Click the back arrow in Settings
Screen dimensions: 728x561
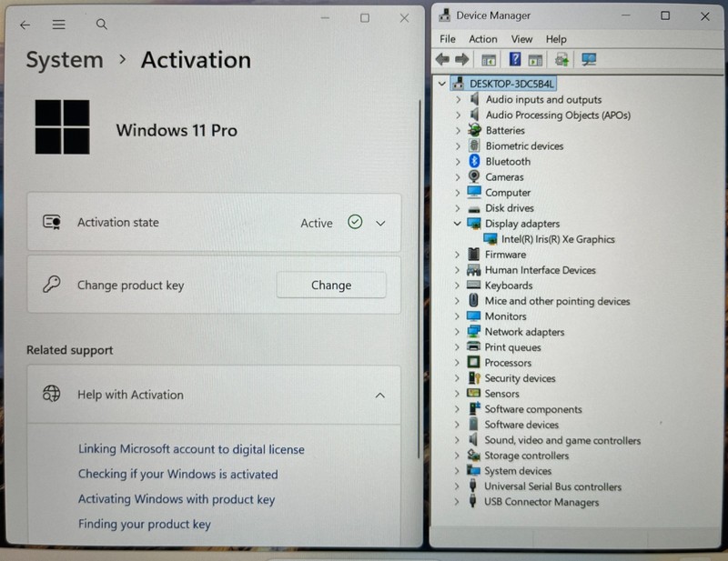pos(25,25)
